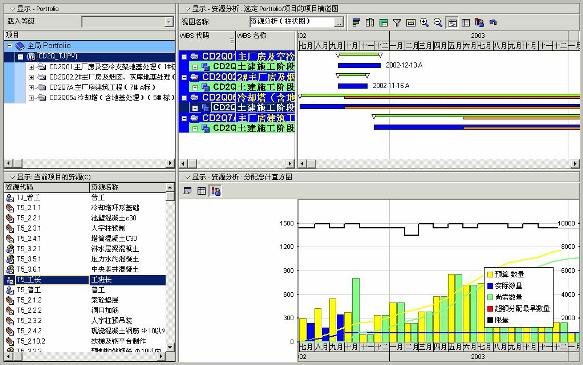Collapse the 全局 Portfolio tree node
Image resolution: width=583 pixels, height=365 pixels.
click(10, 46)
